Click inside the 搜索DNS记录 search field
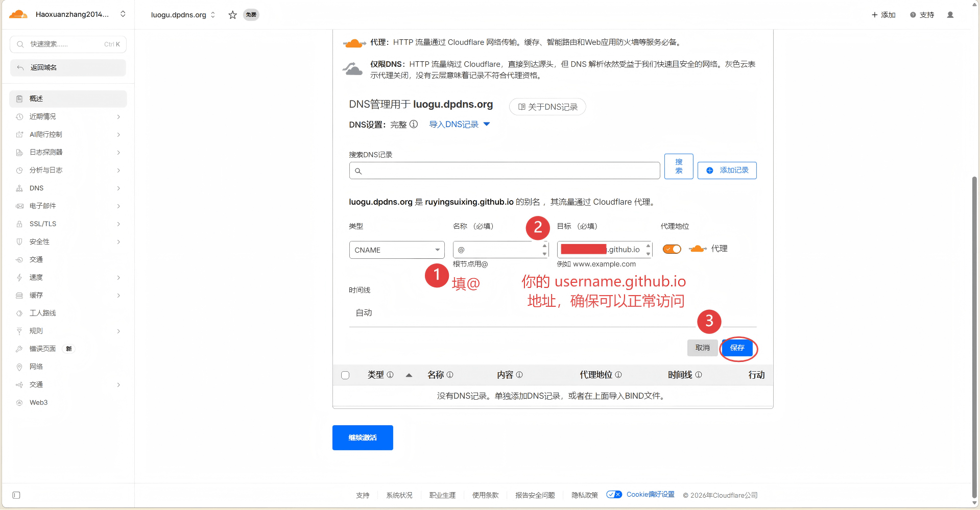Image resolution: width=980 pixels, height=510 pixels. (x=504, y=171)
